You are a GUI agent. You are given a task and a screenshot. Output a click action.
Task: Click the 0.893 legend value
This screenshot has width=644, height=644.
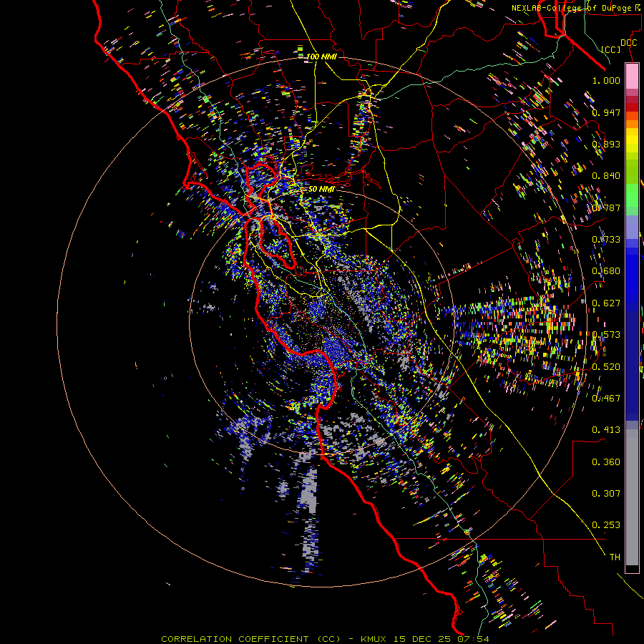click(x=606, y=144)
